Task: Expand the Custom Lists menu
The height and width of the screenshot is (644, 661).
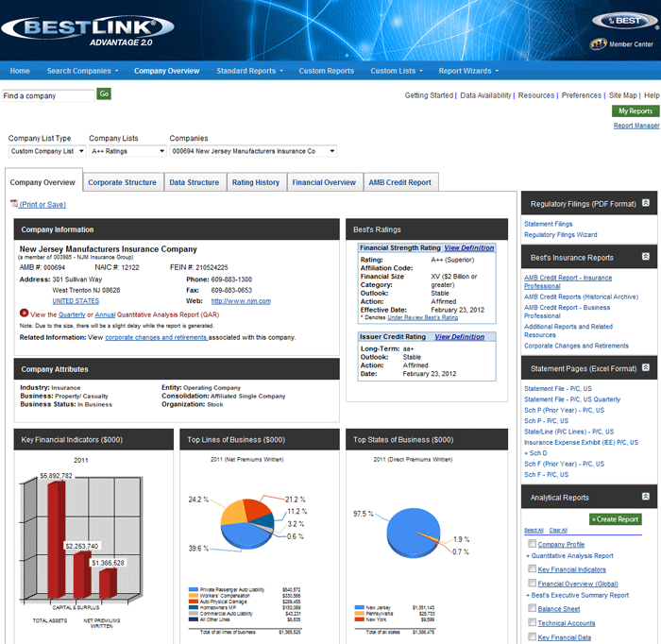Action: pos(397,71)
